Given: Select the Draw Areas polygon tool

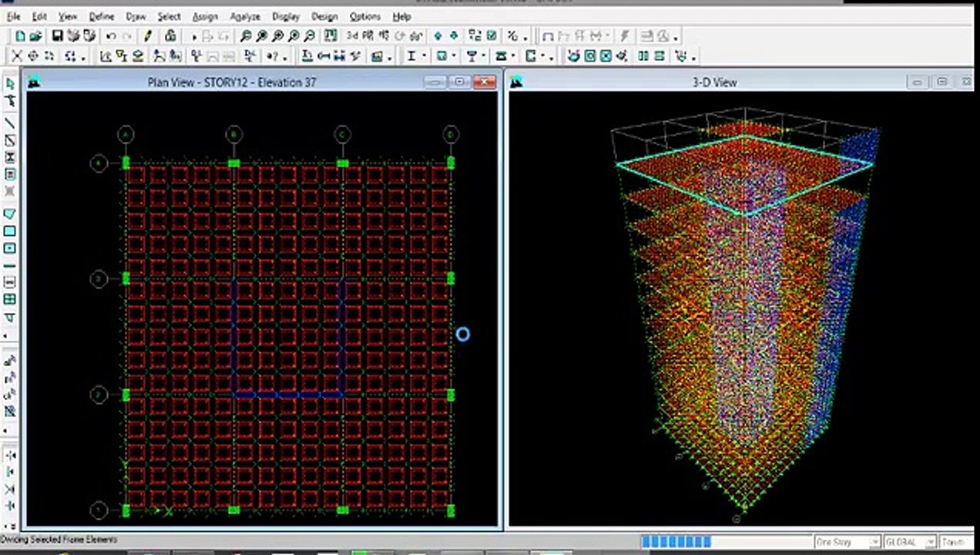Looking at the screenshot, I should point(10,214).
